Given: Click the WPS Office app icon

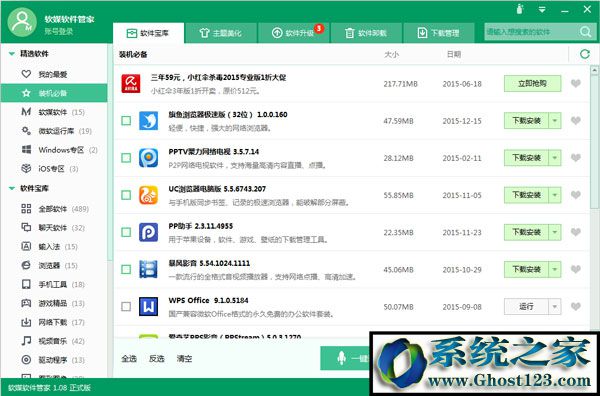Looking at the screenshot, I should coord(148,306).
